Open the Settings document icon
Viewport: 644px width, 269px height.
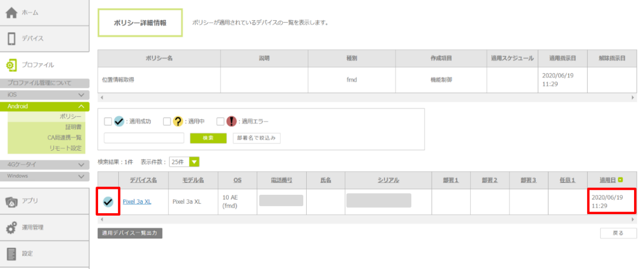(x=12, y=254)
